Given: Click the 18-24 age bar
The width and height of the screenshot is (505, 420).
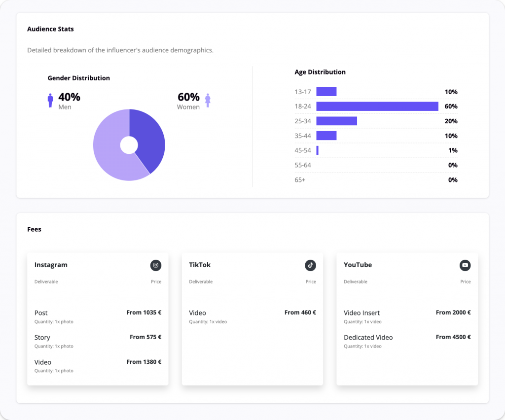Looking at the screenshot, I should pyautogui.click(x=377, y=106).
